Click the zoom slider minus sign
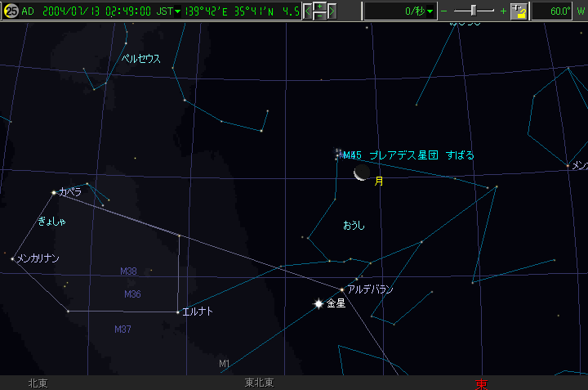Viewport: 588px width, 390px height. pos(444,11)
